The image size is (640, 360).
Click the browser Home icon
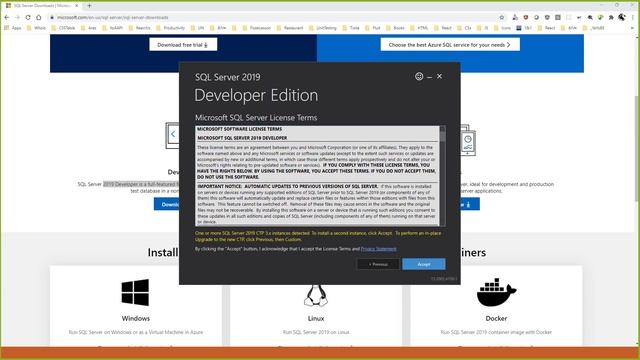point(39,18)
